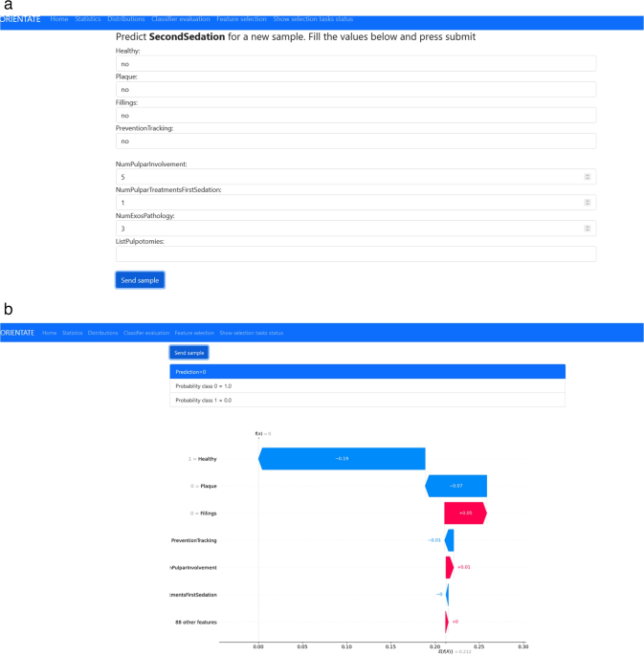Image resolution: width=644 pixels, height=655 pixels.
Task: Open Statistics in the upper navbar
Action: pyautogui.click(x=88, y=19)
